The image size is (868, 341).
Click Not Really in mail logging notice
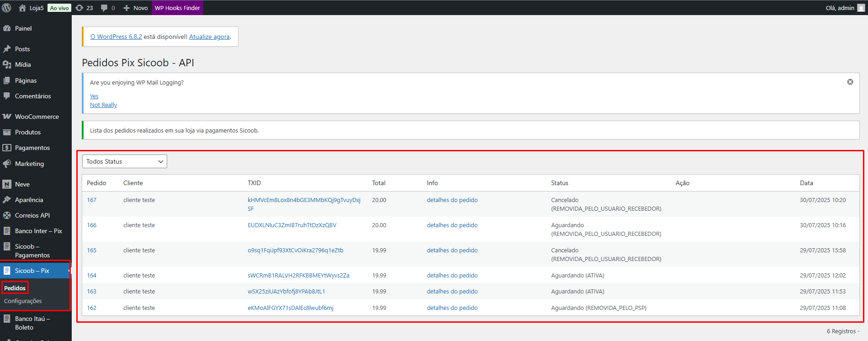103,105
